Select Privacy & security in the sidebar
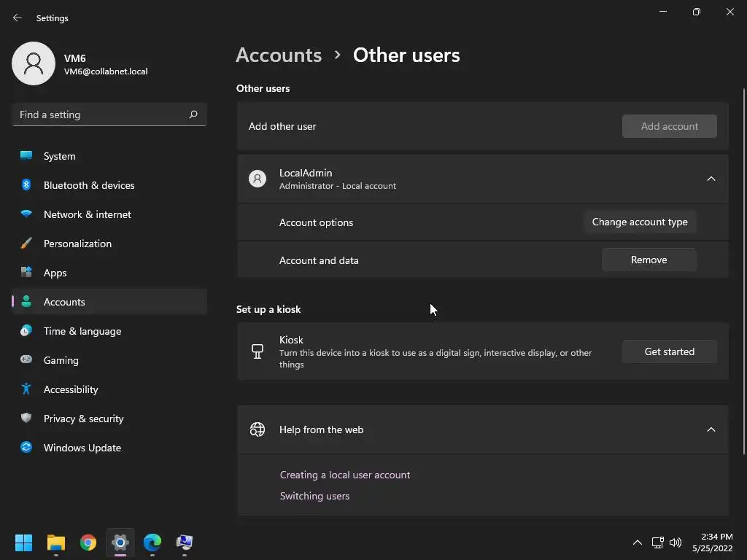 coord(83,419)
